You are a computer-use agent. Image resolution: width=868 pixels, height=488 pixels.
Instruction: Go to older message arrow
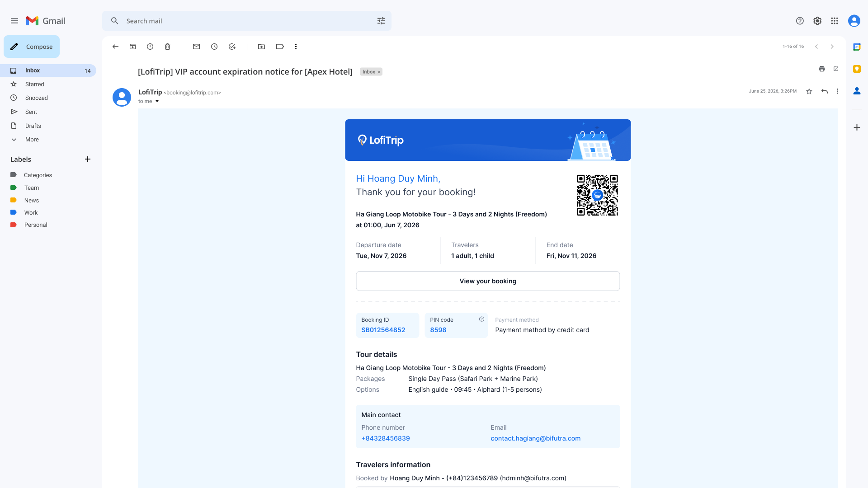click(832, 47)
